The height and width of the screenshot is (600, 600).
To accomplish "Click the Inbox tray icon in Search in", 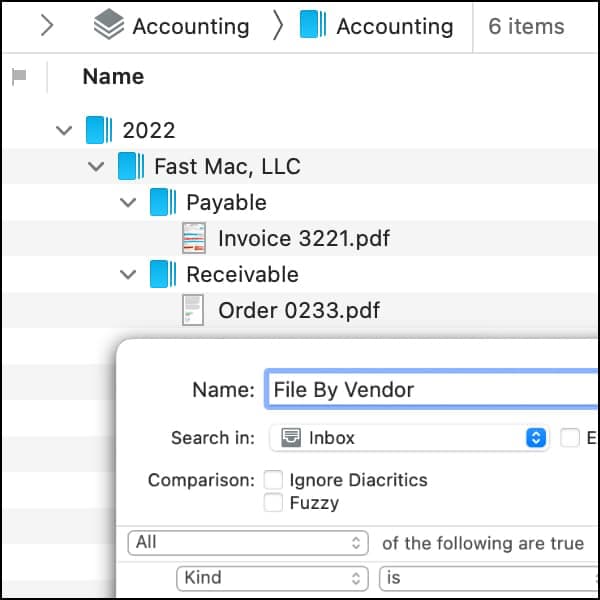I will click(291, 438).
